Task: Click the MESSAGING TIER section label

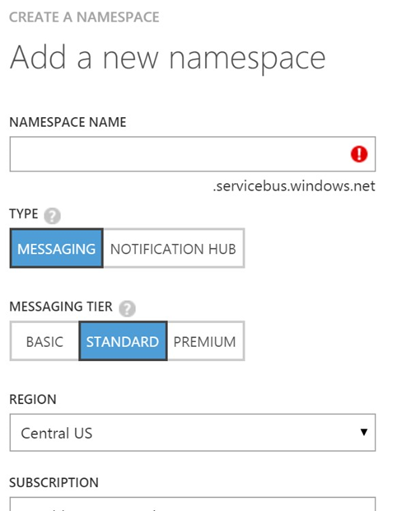Action: pyautogui.click(x=61, y=306)
